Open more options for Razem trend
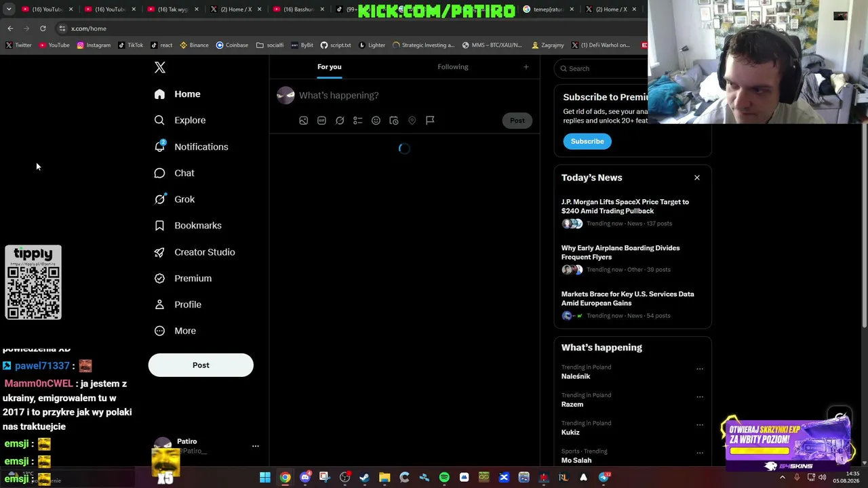 tap(700, 397)
